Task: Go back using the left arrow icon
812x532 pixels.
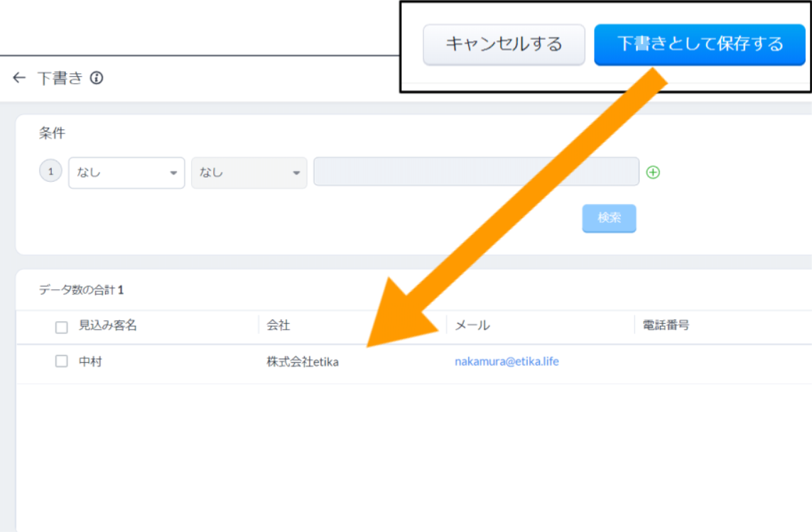Action: point(19,77)
